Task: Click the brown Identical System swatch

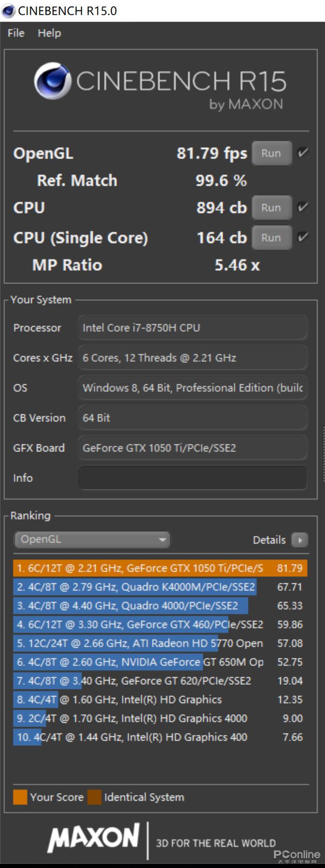Action: tap(94, 797)
